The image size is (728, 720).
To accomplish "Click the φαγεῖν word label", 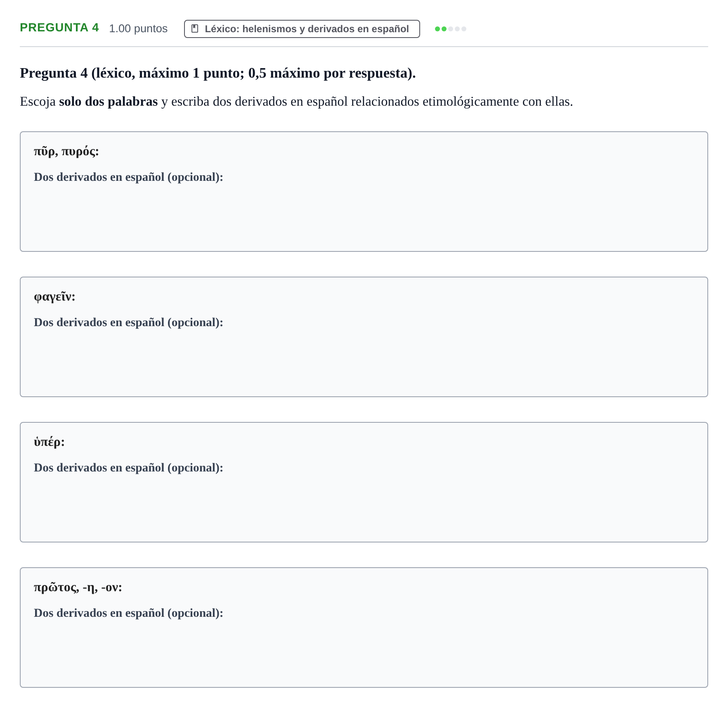I will coord(54,297).
